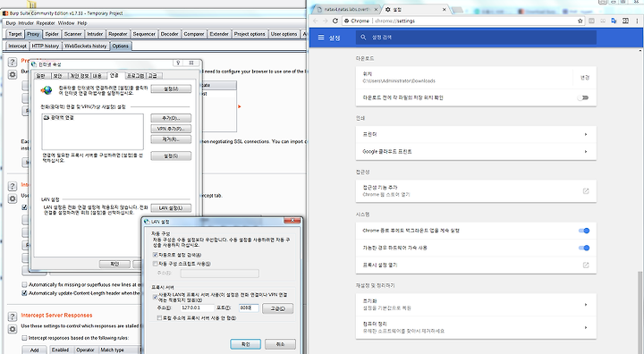Open proxy settings via external link icon
Screen dimensions: 644x354
[586, 265]
